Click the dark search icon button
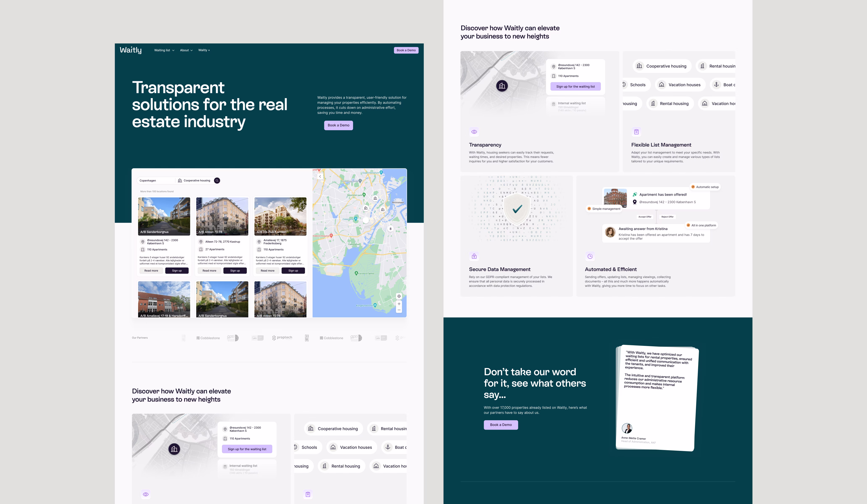Viewport: 867px width, 504px height. (x=217, y=181)
